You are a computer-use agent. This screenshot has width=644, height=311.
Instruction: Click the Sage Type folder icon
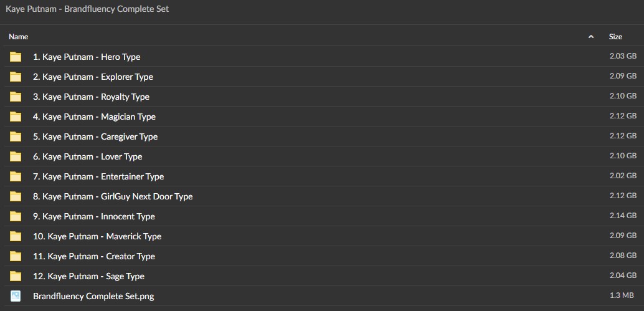[16, 276]
